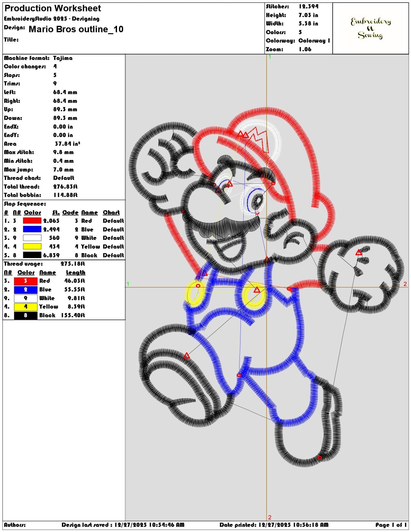
Task: Click the red swatch numbered 3 in Thread usage
Action: [x=25, y=281]
